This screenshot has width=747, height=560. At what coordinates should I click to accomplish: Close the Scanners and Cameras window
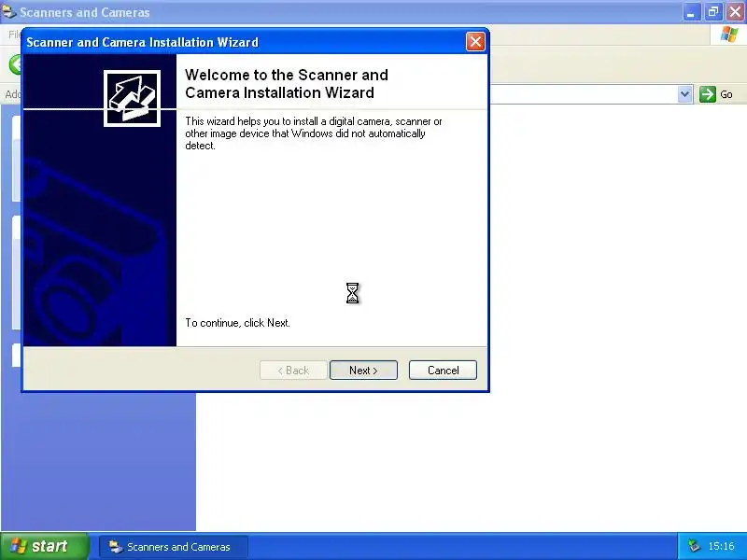[735, 12]
